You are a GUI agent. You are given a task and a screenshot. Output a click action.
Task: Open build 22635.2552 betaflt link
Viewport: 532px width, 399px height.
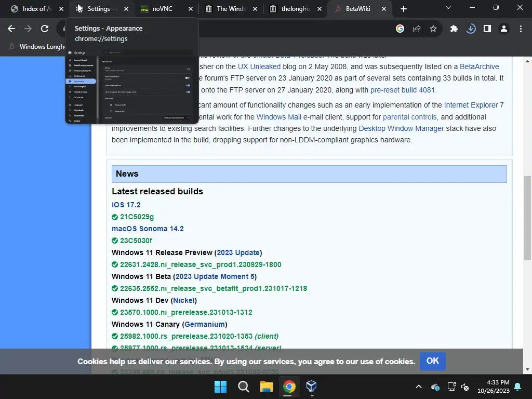[214, 288]
